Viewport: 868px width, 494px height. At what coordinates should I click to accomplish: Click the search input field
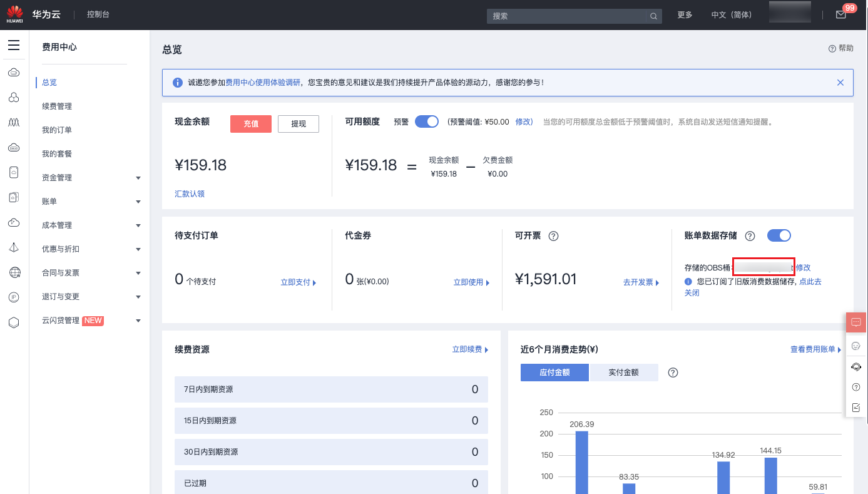point(567,16)
